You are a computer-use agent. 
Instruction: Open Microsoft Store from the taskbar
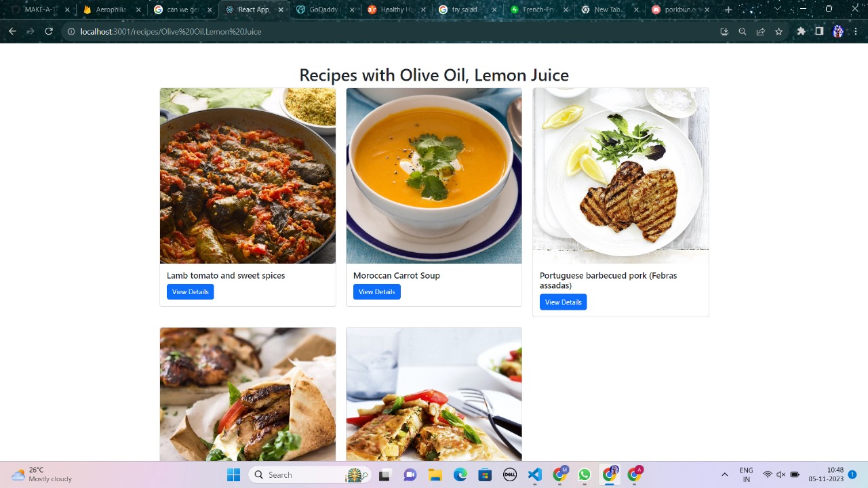(484, 474)
